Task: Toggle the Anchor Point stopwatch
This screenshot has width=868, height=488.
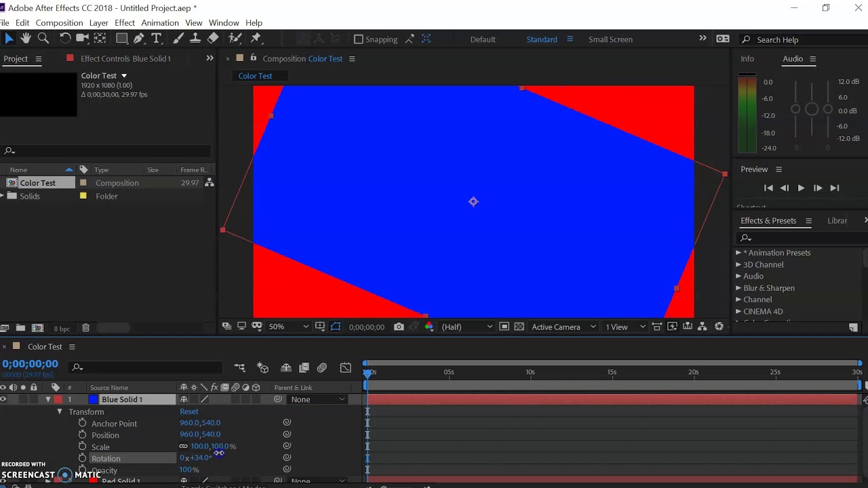Action: point(82,423)
